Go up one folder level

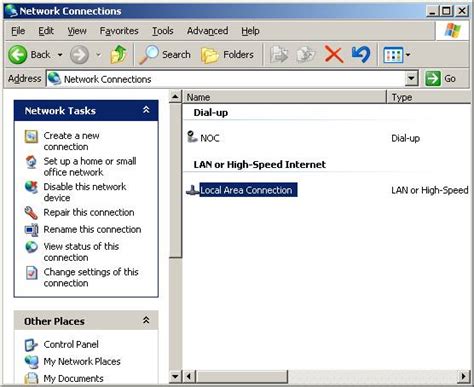[119, 54]
